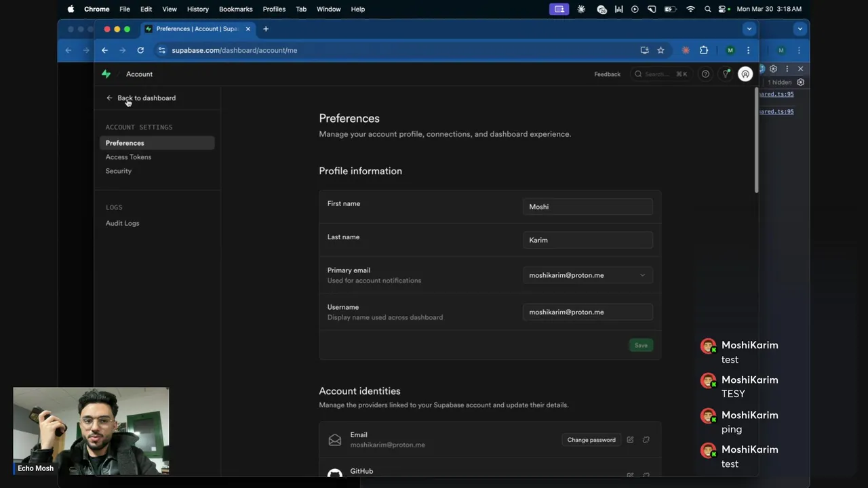Viewport: 868px width, 488px height.
Task: Open the Chrome extensions puzzle icon
Action: coord(704,50)
